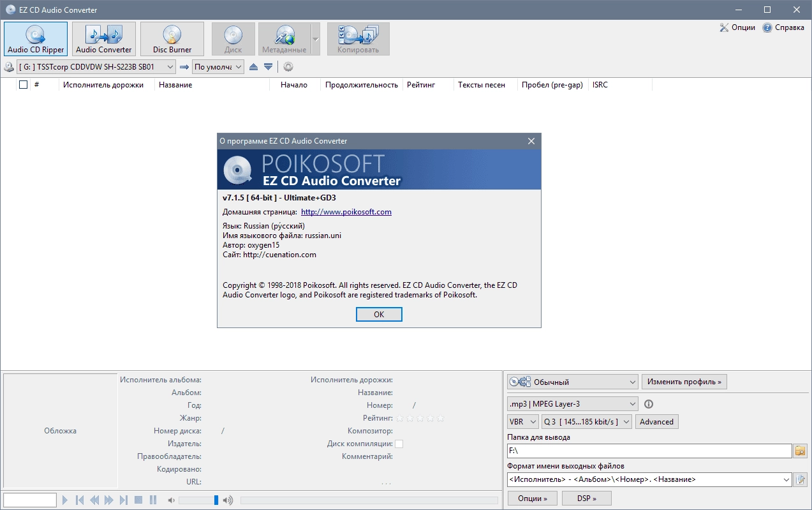
Task: Click the Копировать toolbar button
Action: pos(358,38)
